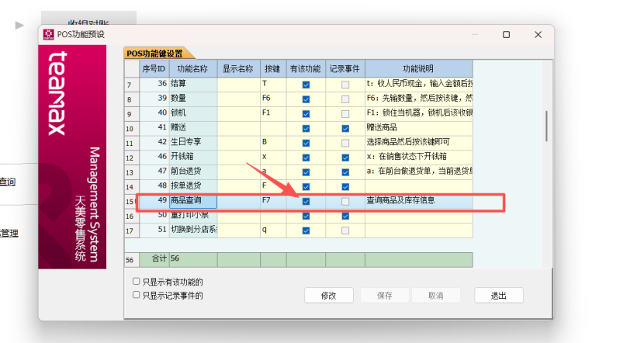The height and width of the screenshot is (343, 644).
Task: Enable 记录事件 for 商品查询 row
Action: coord(345,201)
